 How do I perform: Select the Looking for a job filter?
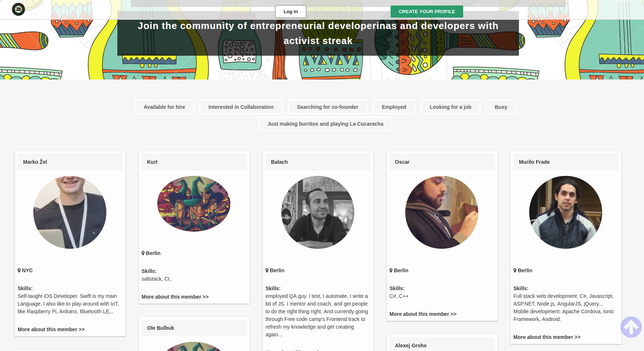tap(450, 107)
